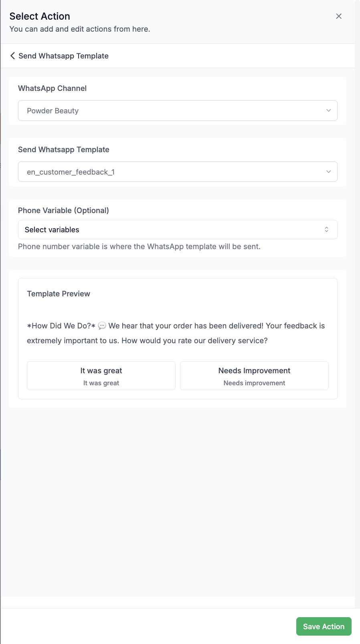
Task: Click the Send Whatsapp Template field label above the dropdown
Action: point(64,150)
